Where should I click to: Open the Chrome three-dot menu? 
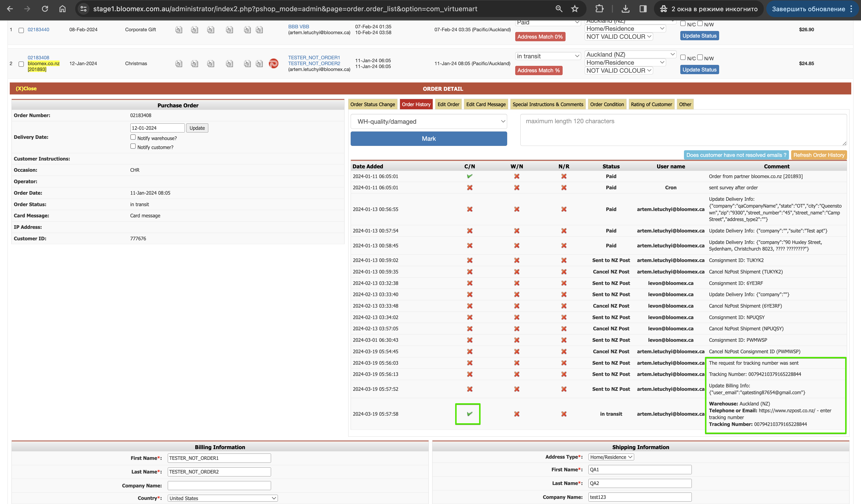coord(851,9)
